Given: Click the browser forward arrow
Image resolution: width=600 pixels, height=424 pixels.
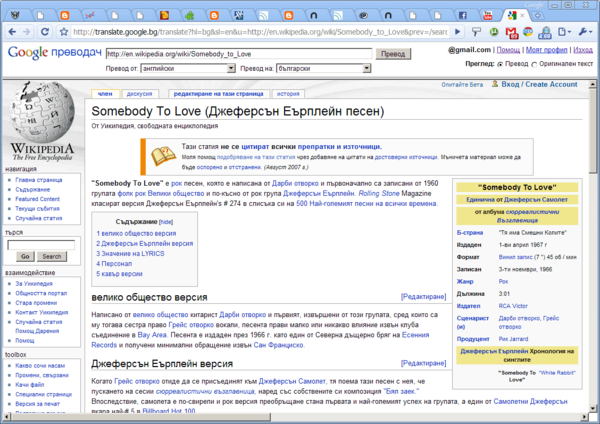Looking at the screenshot, I should (26, 32).
